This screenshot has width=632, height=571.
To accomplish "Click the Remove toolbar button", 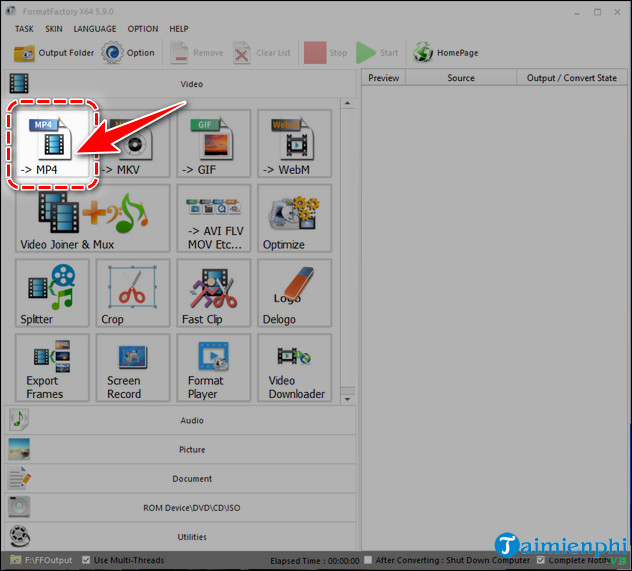I will click(x=197, y=53).
